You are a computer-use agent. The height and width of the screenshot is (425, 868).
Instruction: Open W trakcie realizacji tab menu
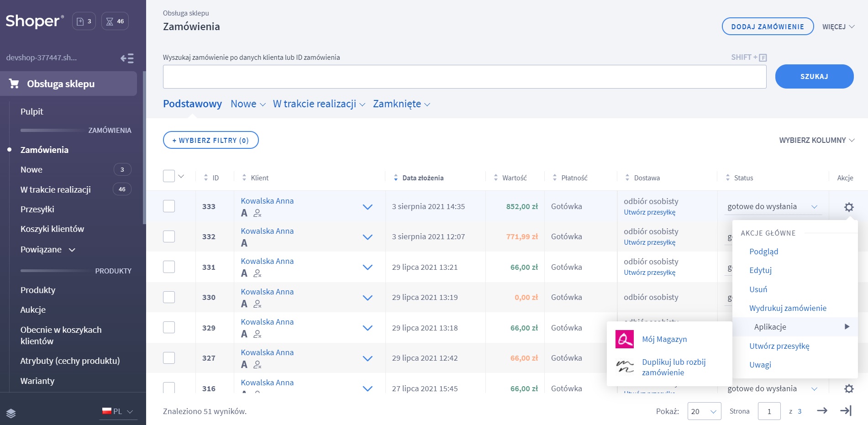319,104
